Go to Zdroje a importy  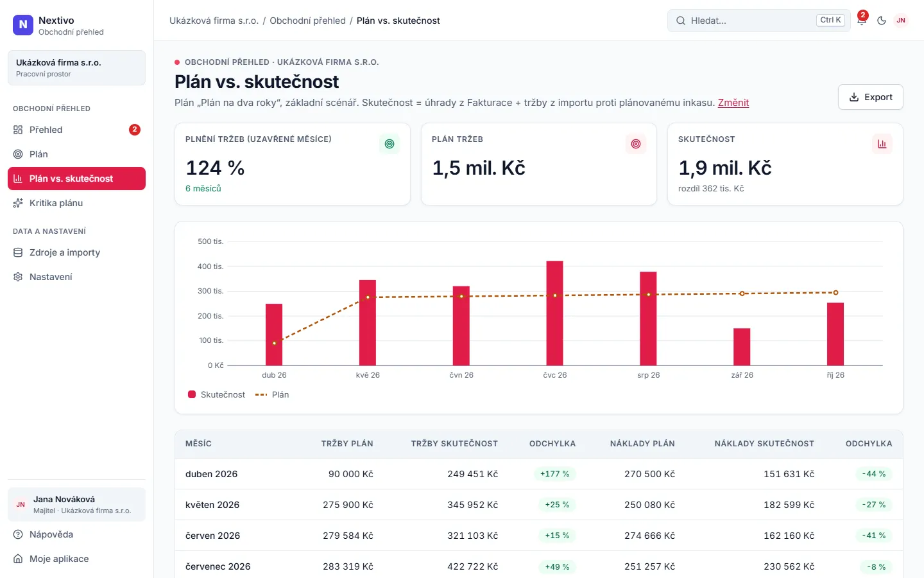point(76,252)
